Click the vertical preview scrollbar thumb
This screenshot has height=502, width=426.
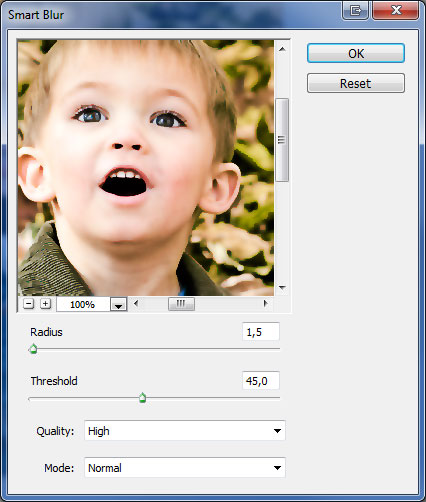click(282, 140)
